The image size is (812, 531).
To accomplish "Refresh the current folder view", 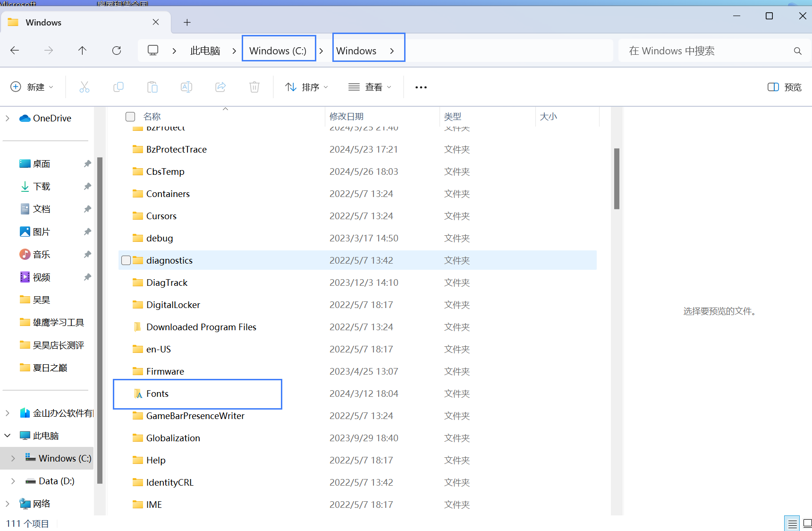I will click(117, 51).
